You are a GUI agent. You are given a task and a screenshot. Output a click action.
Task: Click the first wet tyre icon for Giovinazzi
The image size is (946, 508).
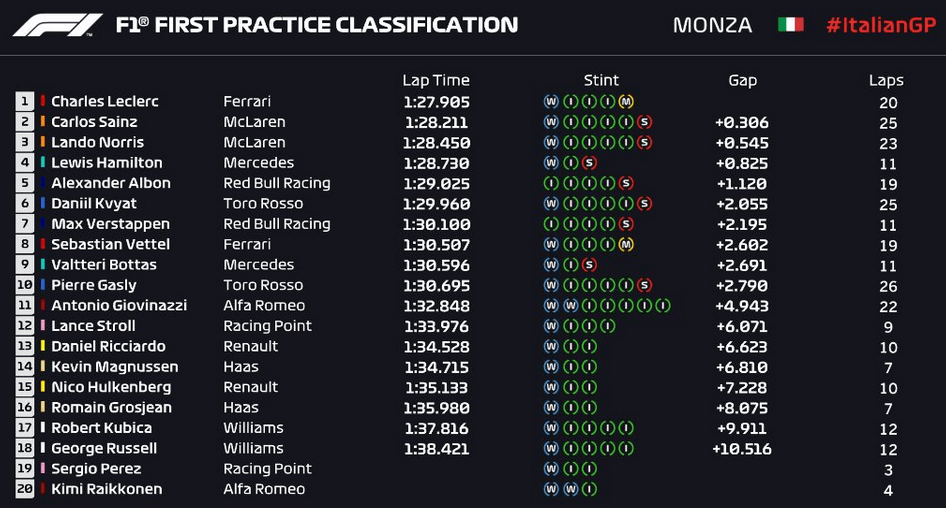(551, 306)
